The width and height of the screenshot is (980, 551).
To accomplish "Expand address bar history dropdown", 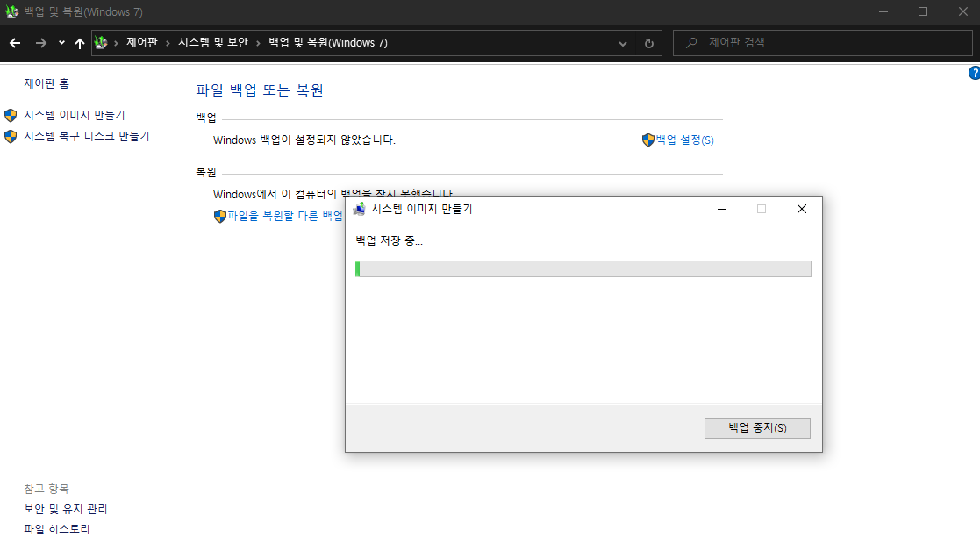I will coord(623,43).
